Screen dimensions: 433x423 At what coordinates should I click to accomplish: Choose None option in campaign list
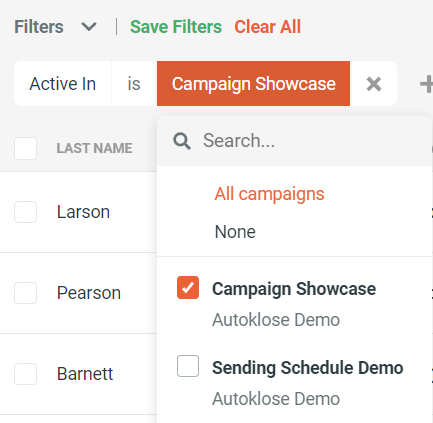[235, 232]
